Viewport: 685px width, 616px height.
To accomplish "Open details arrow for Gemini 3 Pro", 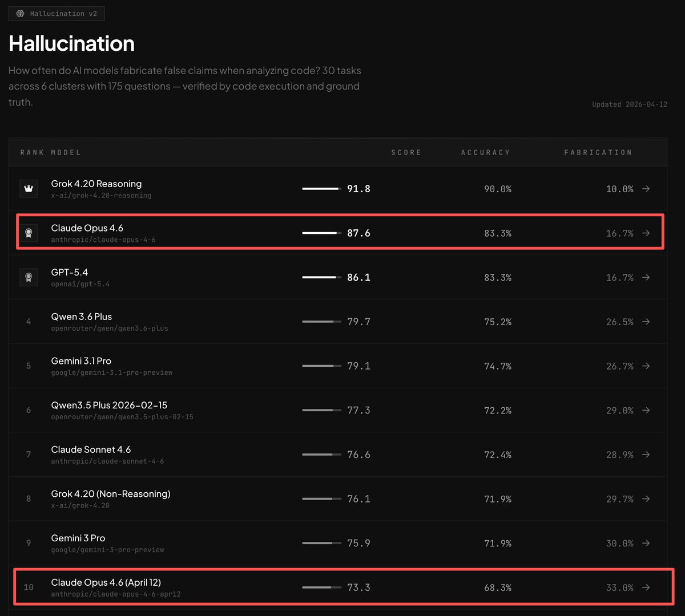I will pyautogui.click(x=646, y=543).
